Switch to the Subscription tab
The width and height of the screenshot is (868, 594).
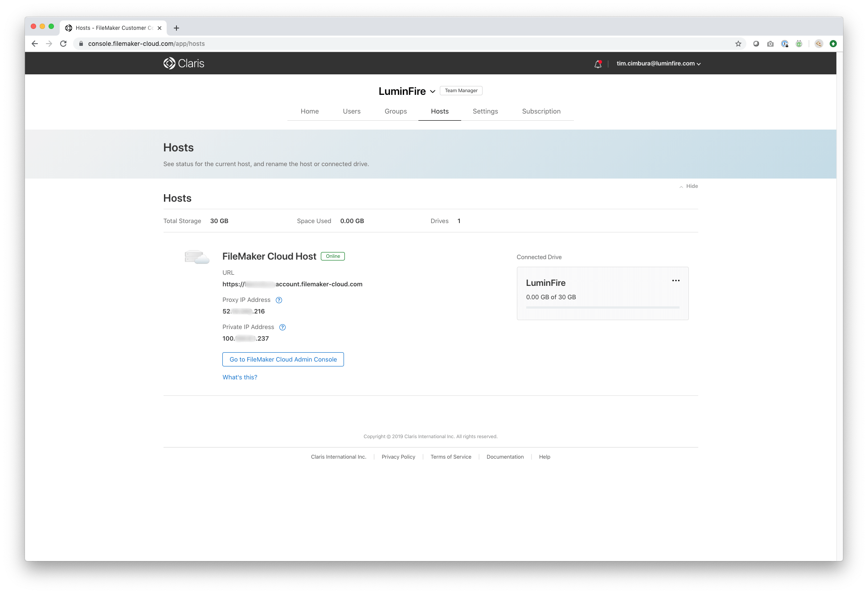tap(541, 111)
